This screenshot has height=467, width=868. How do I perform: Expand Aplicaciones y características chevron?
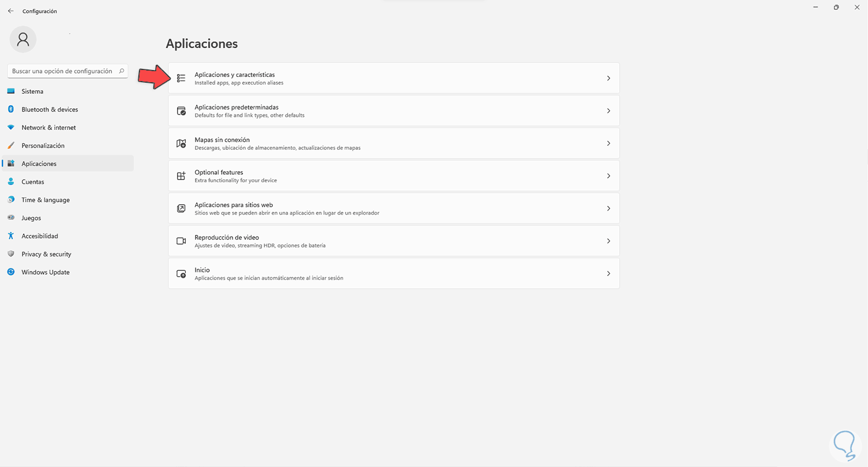click(608, 78)
